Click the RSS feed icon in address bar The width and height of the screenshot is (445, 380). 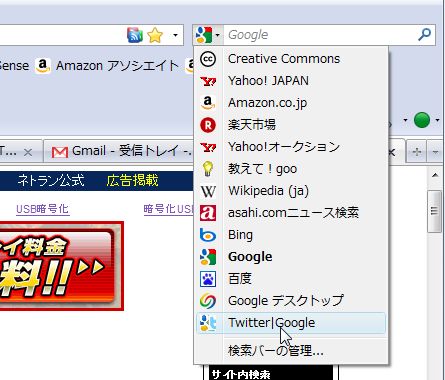pyautogui.click(x=135, y=35)
